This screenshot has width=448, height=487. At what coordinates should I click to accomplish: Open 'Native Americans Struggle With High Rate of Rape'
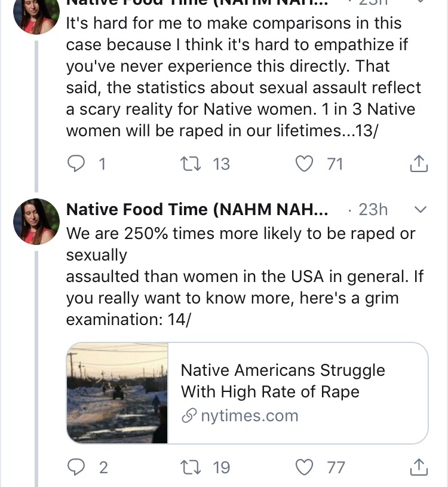pyautogui.click(x=283, y=381)
